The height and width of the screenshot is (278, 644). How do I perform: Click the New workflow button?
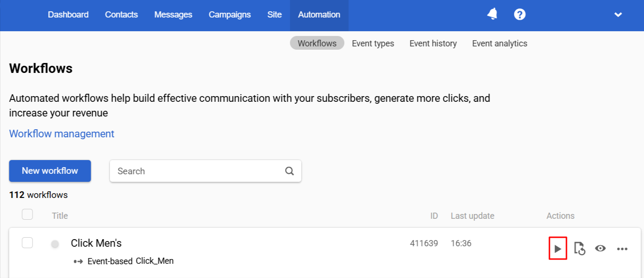pyautogui.click(x=50, y=171)
